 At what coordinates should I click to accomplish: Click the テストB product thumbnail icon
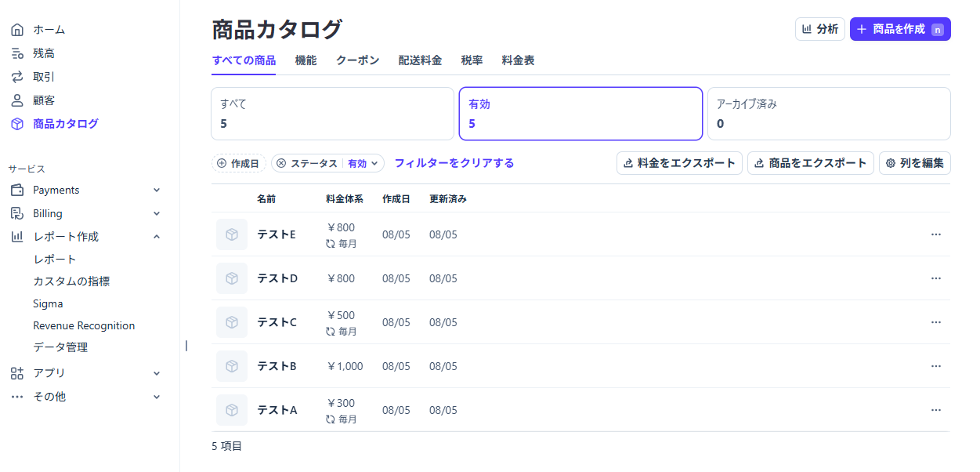coord(232,366)
